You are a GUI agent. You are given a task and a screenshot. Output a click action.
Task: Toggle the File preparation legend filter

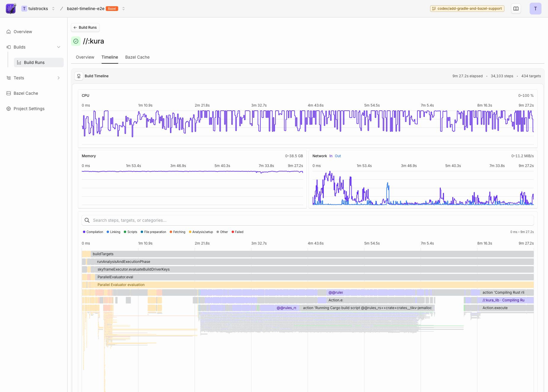(153, 232)
